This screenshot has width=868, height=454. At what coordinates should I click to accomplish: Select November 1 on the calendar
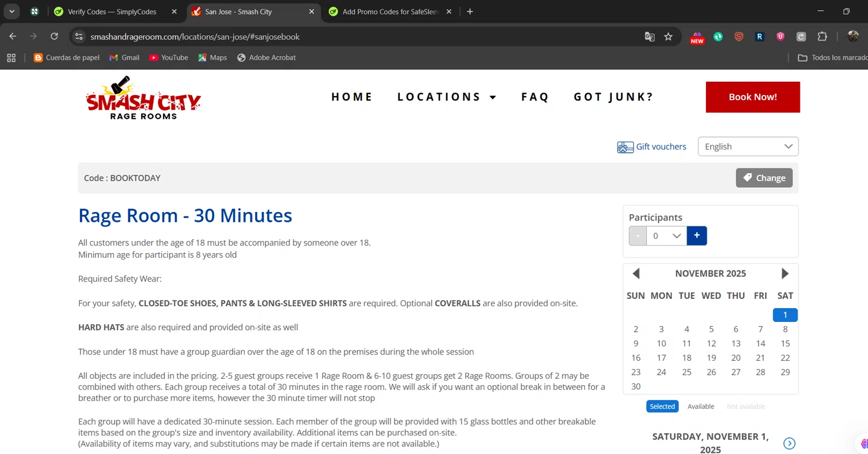tap(785, 315)
